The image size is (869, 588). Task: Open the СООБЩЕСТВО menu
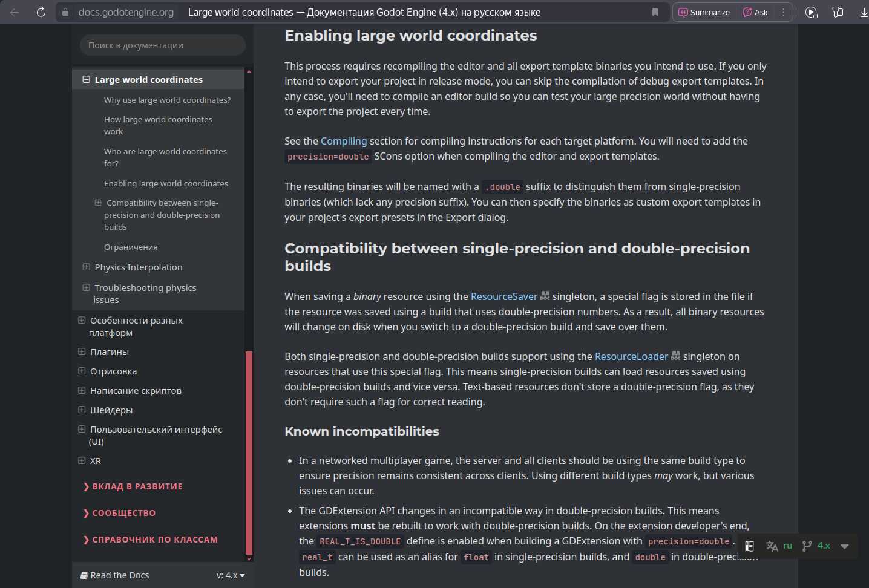(x=119, y=513)
